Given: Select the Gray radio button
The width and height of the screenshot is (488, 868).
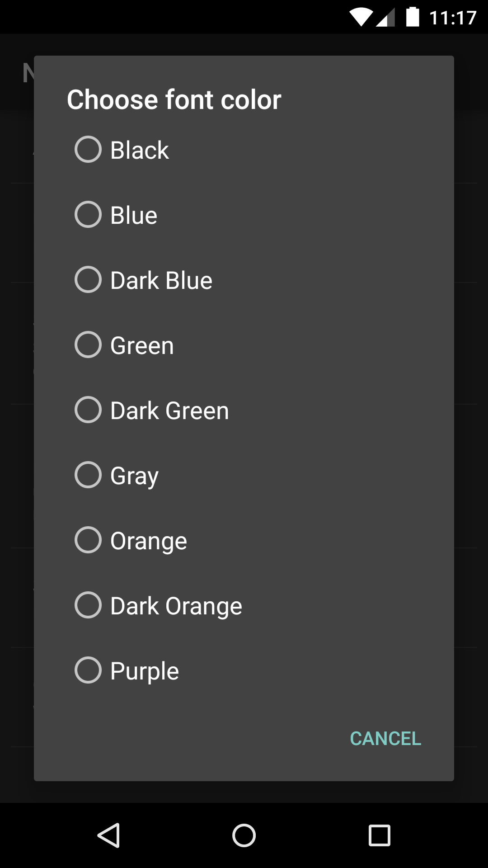Looking at the screenshot, I should 88,475.
